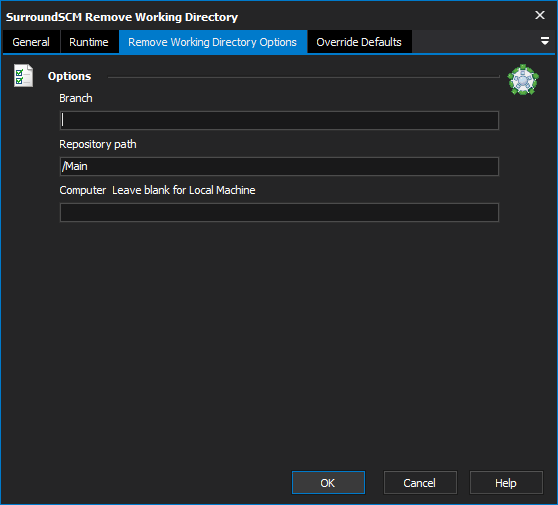Viewport: 558px width, 505px height.
Task: Switch to the Runtime tab
Action: pos(89,42)
